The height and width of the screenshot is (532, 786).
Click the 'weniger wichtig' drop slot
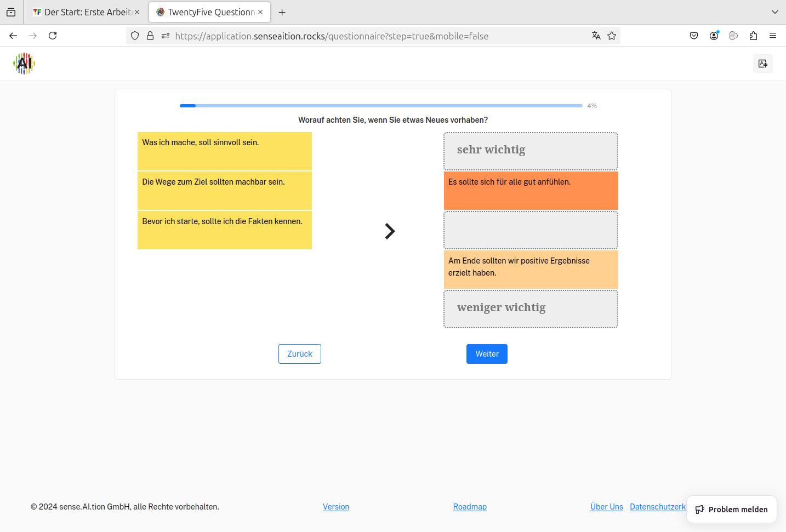531,309
